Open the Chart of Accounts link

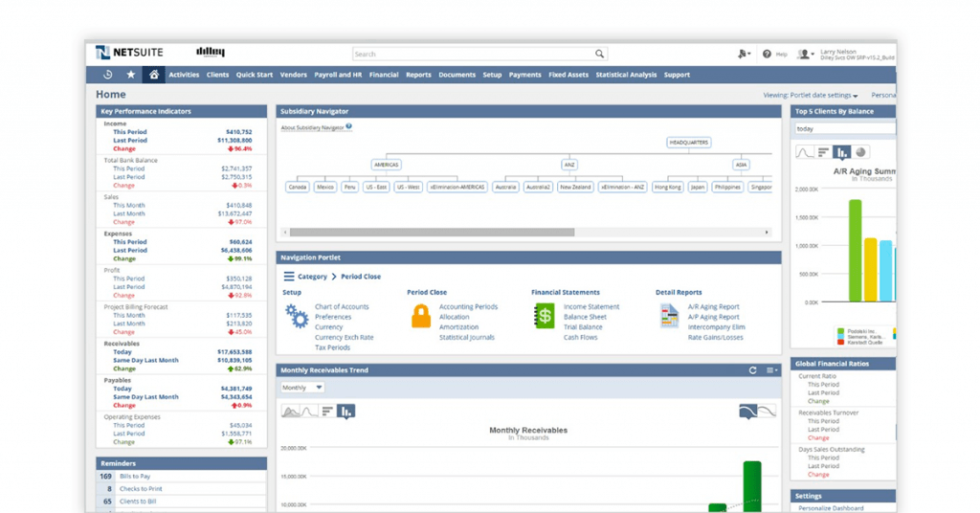[x=342, y=307]
